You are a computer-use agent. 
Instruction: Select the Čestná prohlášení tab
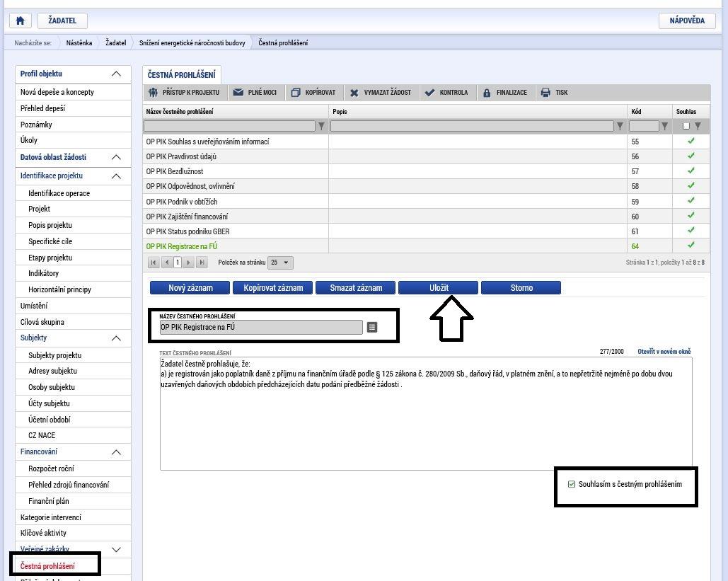click(x=182, y=75)
